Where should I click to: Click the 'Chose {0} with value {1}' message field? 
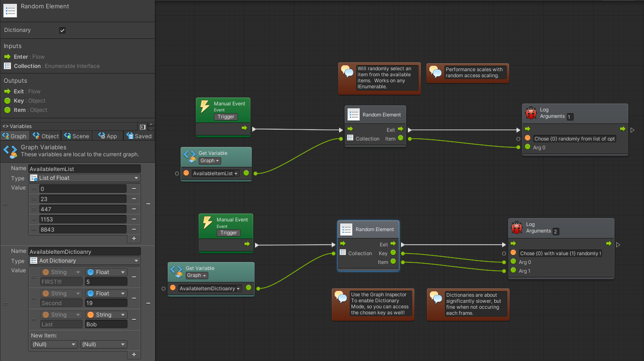[560, 253]
